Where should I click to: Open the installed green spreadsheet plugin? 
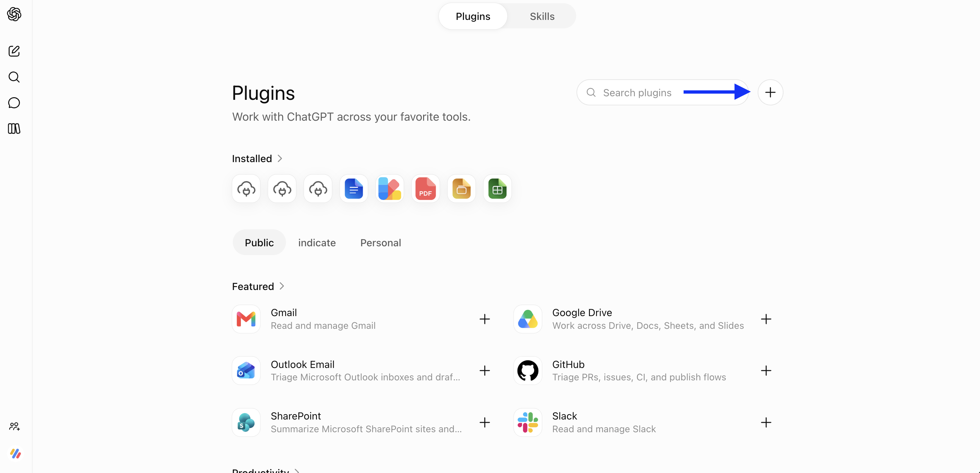[x=497, y=189]
